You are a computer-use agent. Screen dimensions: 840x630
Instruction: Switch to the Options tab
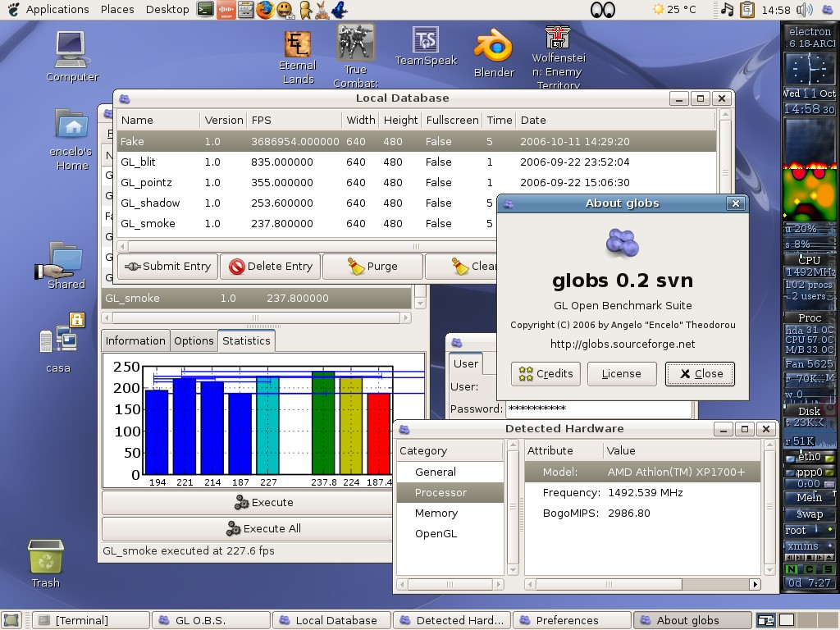pos(194,340)
